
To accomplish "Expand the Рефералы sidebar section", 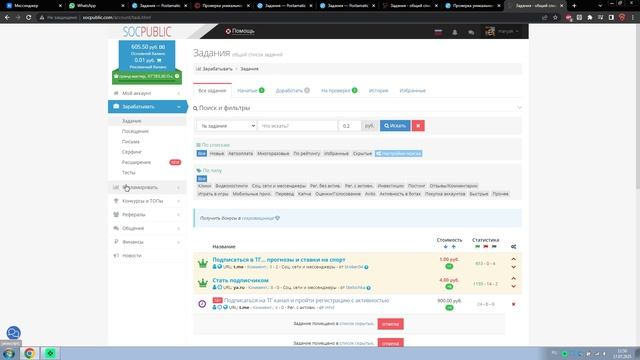I will click(x=147, y=214).
